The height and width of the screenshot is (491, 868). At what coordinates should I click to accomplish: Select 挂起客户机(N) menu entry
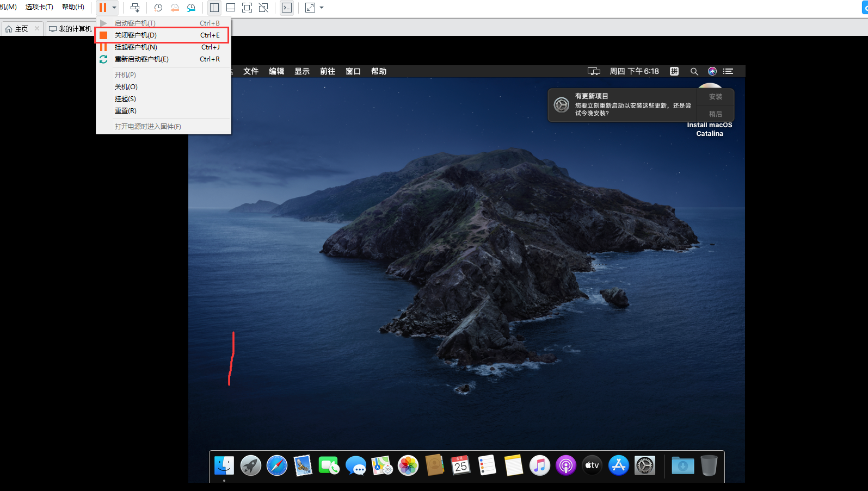(163, 47)
